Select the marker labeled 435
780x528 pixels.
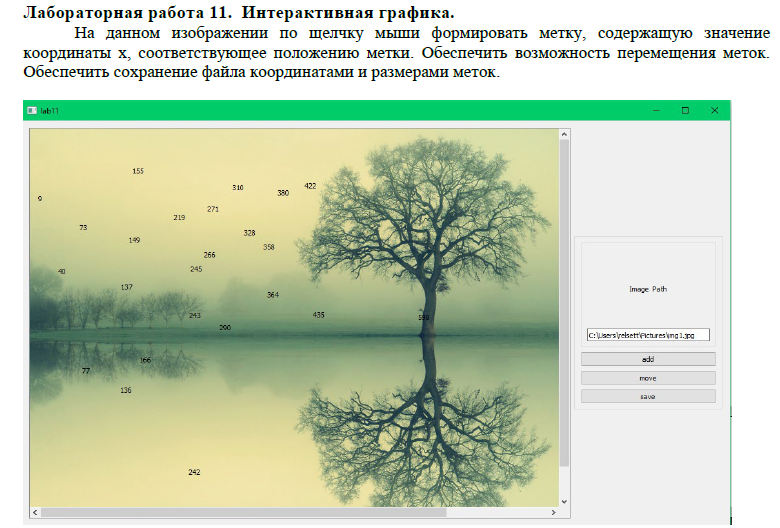coord(318,315)
